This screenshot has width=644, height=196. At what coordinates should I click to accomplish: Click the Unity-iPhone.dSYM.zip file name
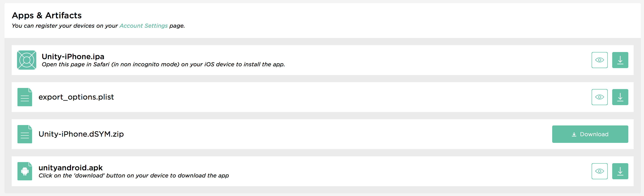pos(81,134)
